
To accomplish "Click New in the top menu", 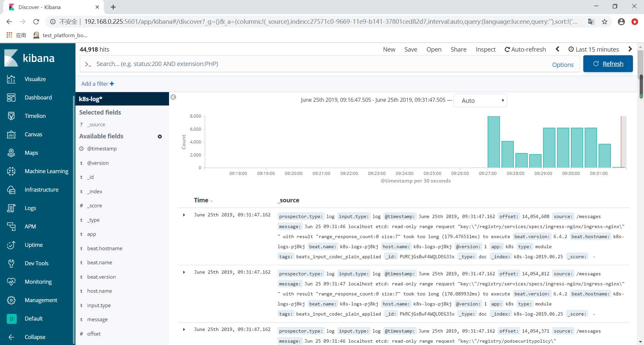I will 389,49.
